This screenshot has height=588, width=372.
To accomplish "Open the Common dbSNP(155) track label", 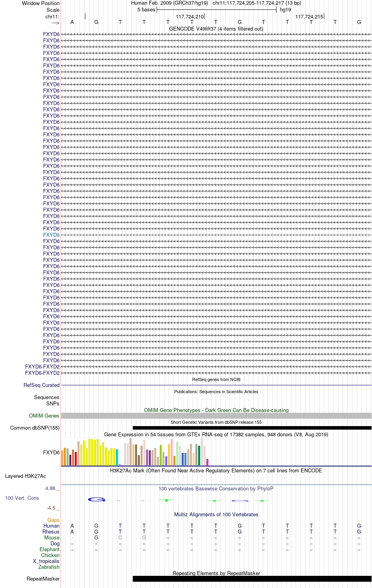I will pos(35,428).
